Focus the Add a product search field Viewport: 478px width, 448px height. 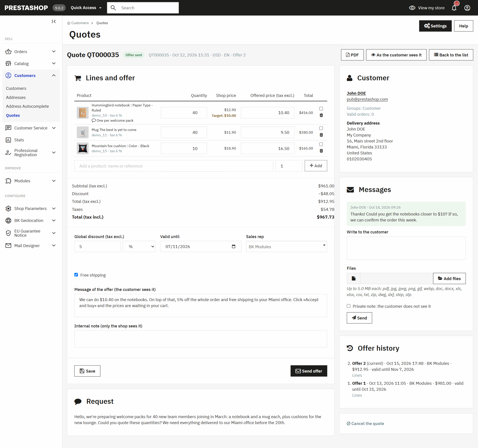tap(173, 166)
